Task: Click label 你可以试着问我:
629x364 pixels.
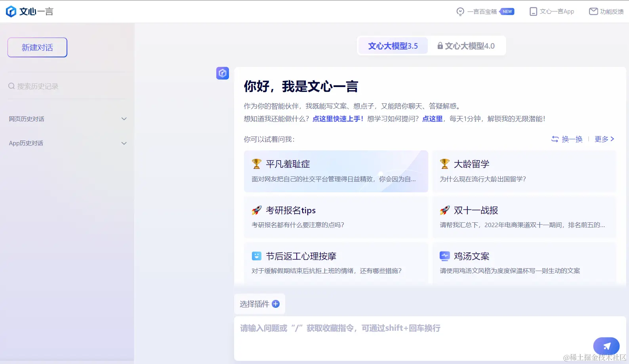Action: coord(269,139)
